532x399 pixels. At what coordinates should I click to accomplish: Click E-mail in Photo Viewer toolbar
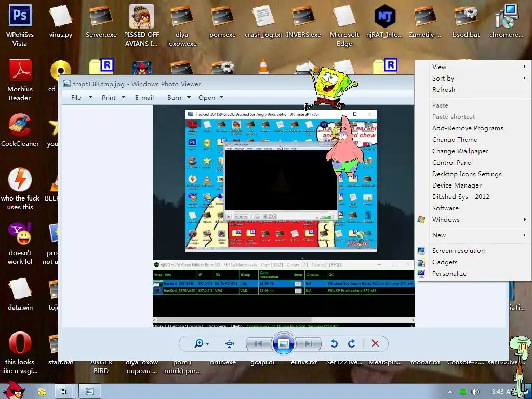(x=144, y=98)
